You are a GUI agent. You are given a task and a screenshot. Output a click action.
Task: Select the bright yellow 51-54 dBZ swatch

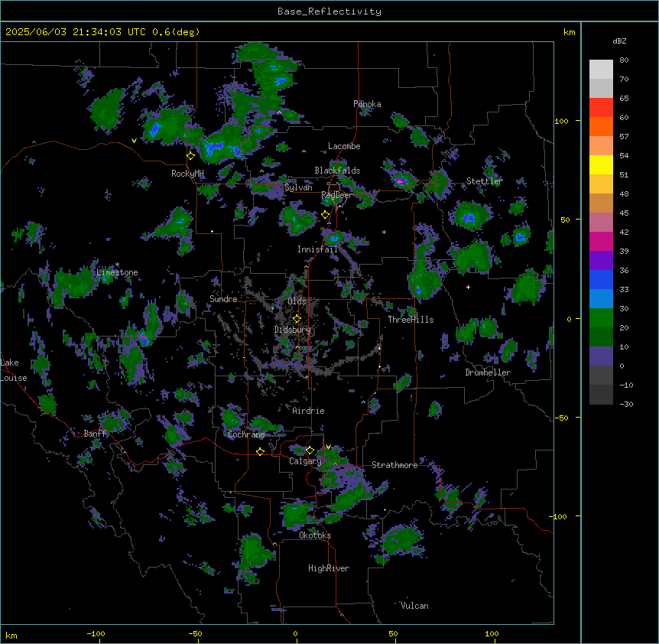pyautogui.click(x=601, y=164)
